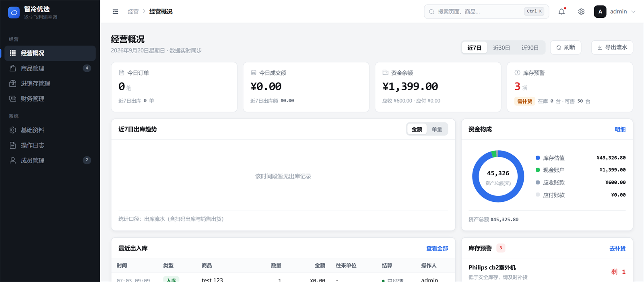Click the 经营概况 grid icon in sidebar

13,53
